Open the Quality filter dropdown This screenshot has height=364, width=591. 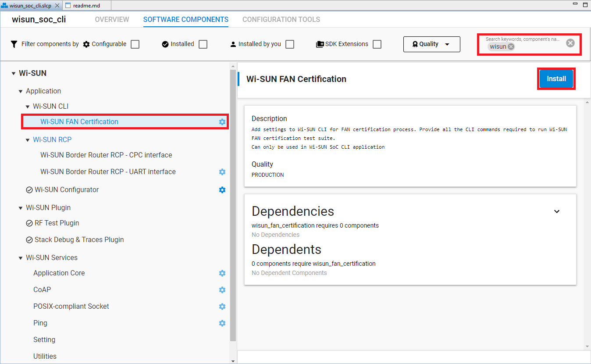pos(431,44)
